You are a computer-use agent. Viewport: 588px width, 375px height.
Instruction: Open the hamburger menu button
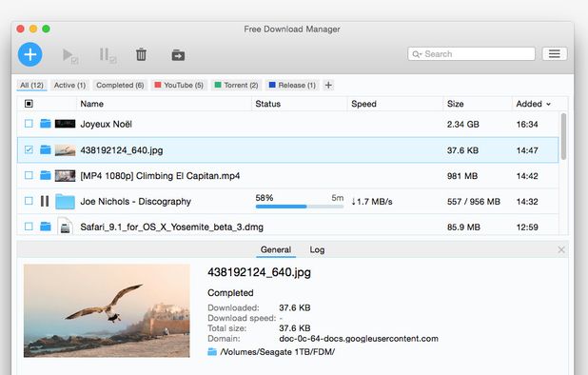click(555, 53)
